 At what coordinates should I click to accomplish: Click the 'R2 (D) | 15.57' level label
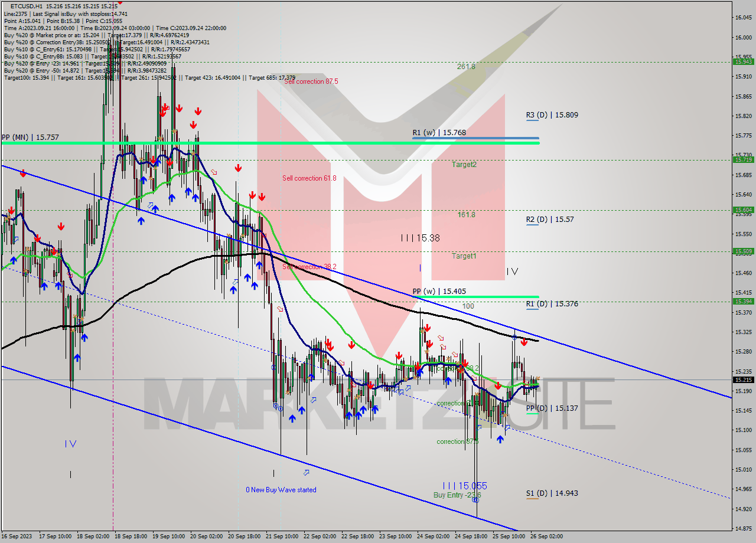tap(550, 219)
